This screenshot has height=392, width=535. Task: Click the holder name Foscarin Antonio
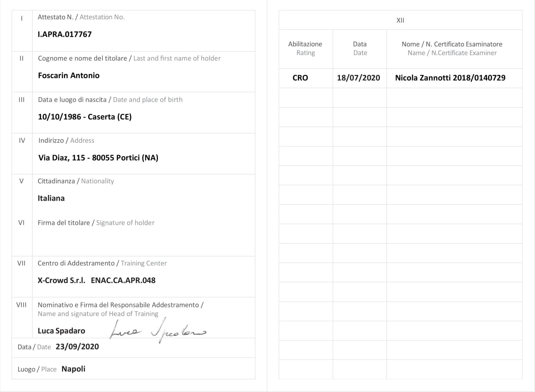(x=69, y=76)
